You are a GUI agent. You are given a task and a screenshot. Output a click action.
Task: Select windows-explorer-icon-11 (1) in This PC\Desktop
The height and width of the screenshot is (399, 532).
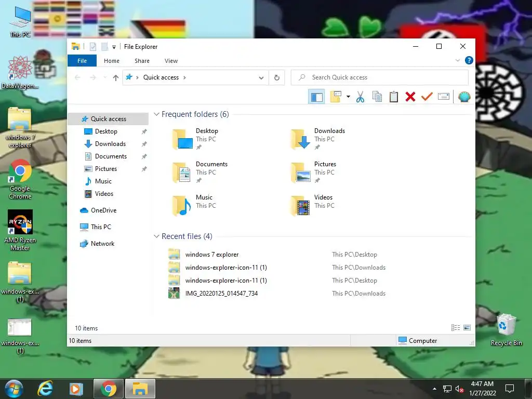[226, 281]
